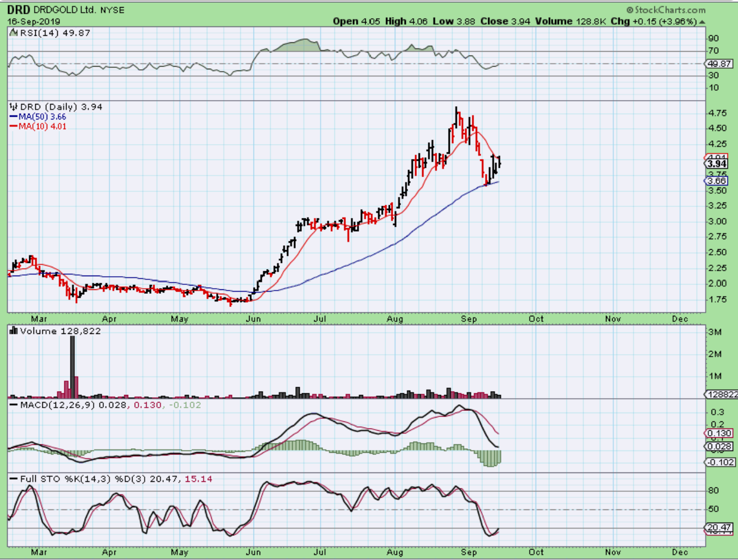The height and width of the screenshot is (560, 738).
Task: Click the copyright symbol before StockCharts.com
Action: pyautogui.click(x=630, y=10)
